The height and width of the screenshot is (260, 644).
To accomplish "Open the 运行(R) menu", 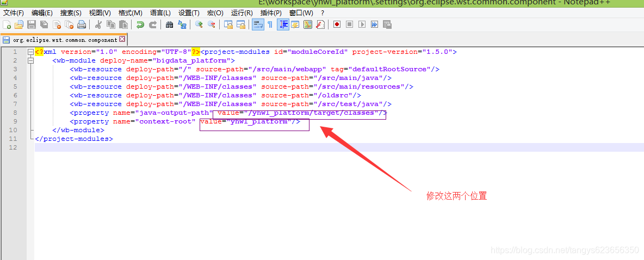I will click(x=242, y=13).
